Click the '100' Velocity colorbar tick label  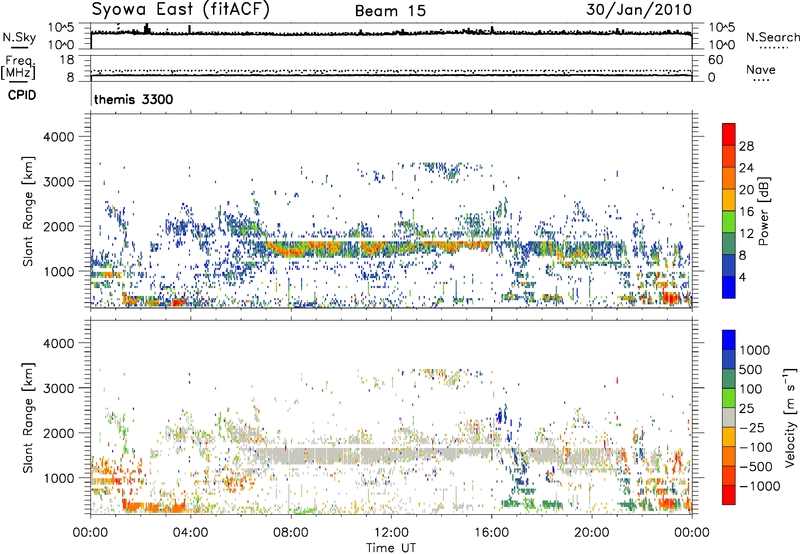[x=751, y=389]
